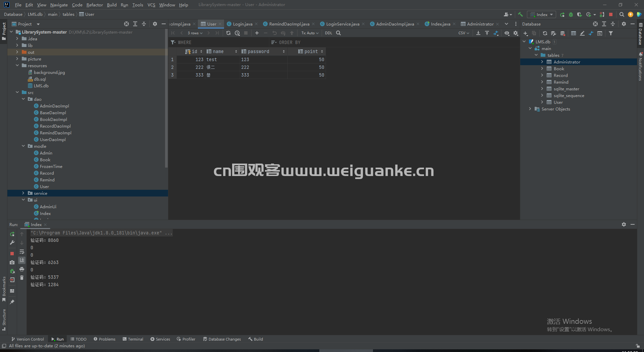Open the Terminal tool window
This screenshot has width=644, height=352.
click(x=133, y=339)
